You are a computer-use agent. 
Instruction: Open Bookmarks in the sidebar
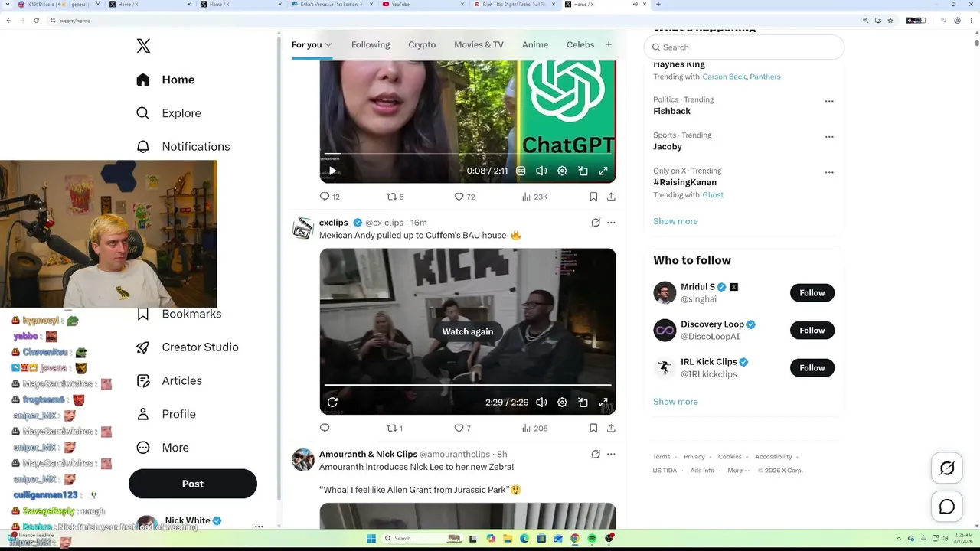pyautogui.click(x=178, y=314)
